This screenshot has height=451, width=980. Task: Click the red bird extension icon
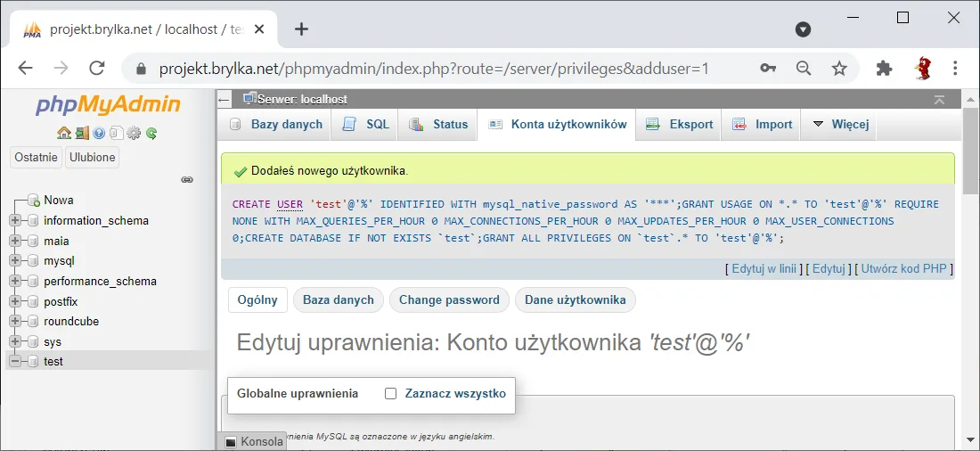(x=922, y=68)
